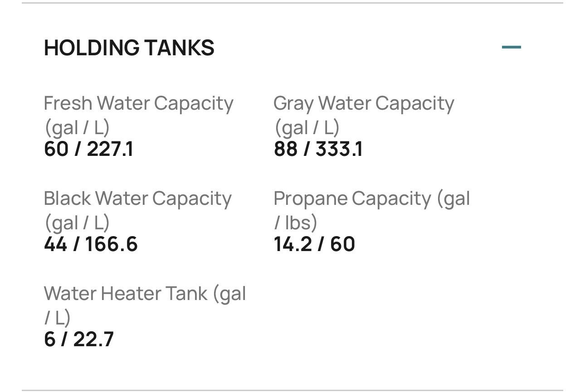Viewport: 585px width, 392px height.
Task: Click the 60 / 227.1 fresh water value
Action: 89,150
